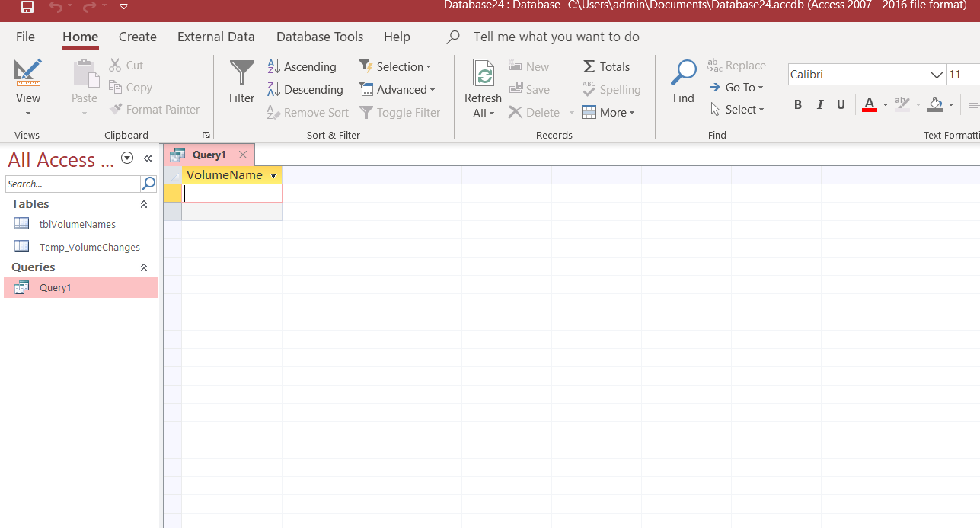Expand the View dropdown arrow
The height and width of the screenshot is (528, 980).
coord(28,114)
